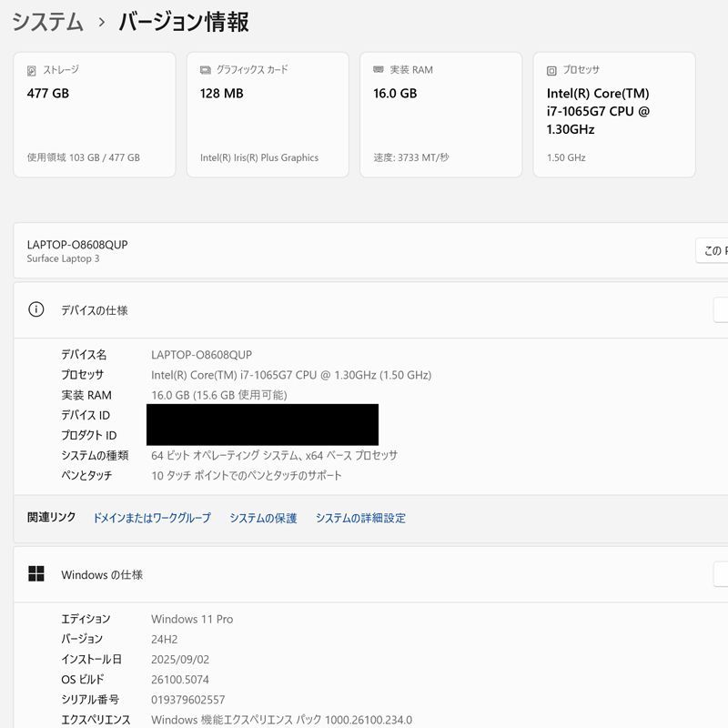
Task: Open システムの保護 link
Action: [x=263, y=518]
